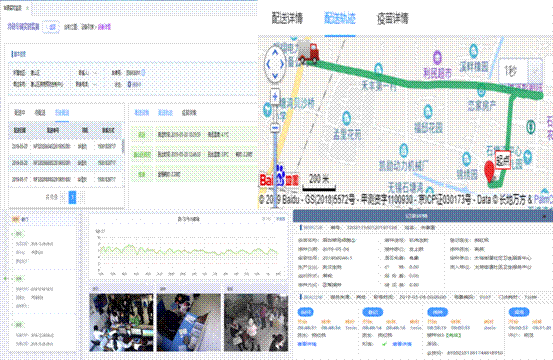Zoom in using the map plus button
This screenshot has height=360, width=553.
tap(275, 96)
